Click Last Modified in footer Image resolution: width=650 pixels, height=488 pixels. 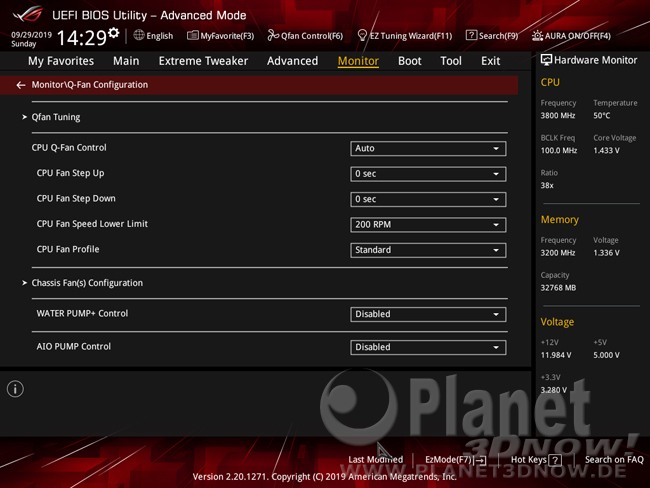[x=376, y=459]
